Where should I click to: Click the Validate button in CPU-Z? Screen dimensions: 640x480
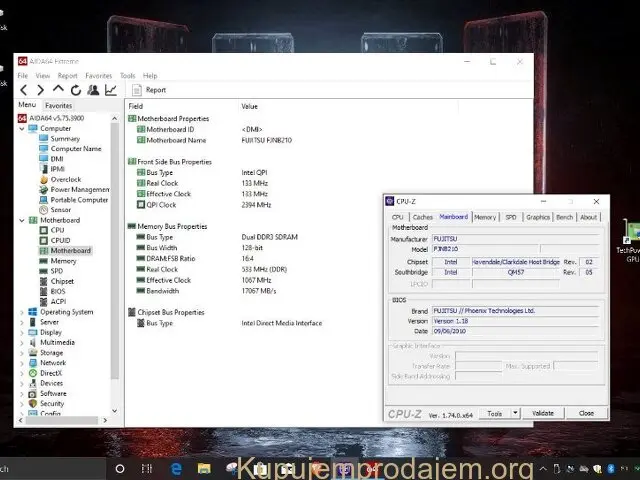[543, 413]
